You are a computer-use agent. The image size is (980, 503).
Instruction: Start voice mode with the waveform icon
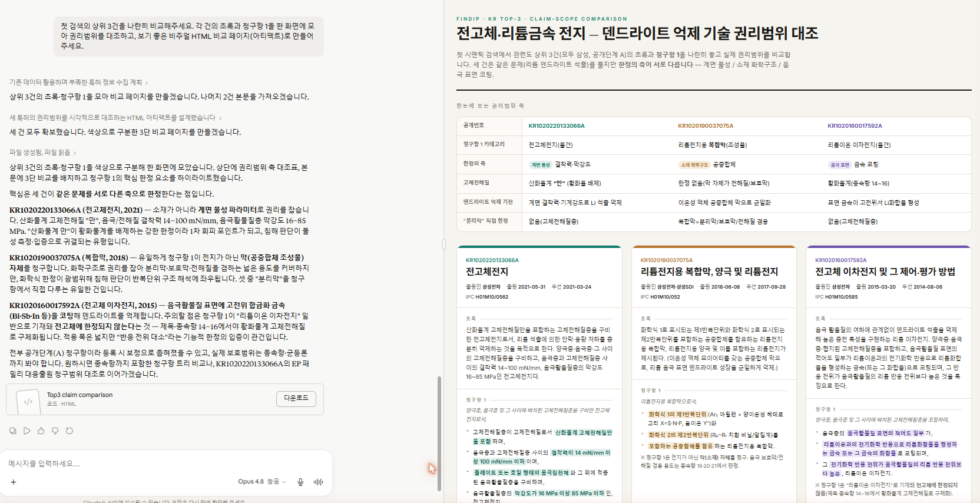[319, 482]
